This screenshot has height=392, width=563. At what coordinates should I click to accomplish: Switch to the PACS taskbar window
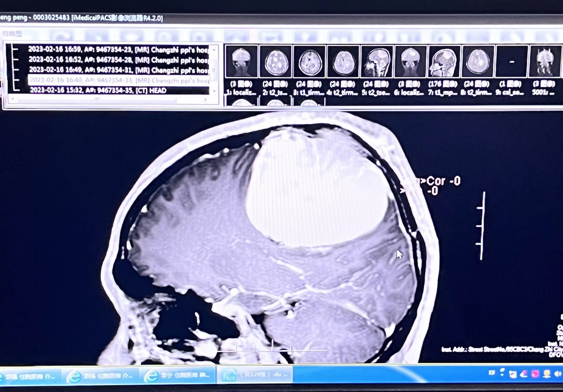click(x=254, y=375)
